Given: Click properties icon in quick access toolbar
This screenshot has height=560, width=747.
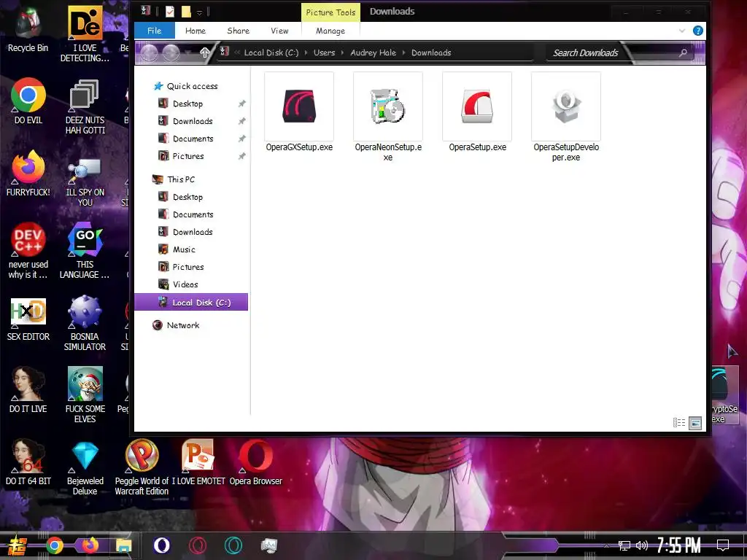Looking at the screenshot, I should [x=170, y=12].
